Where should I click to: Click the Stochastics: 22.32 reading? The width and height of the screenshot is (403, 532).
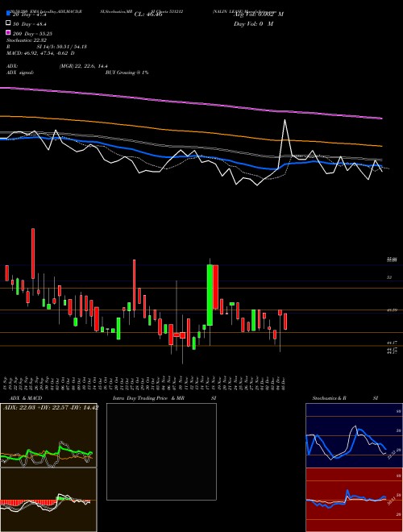click(27, 40)
